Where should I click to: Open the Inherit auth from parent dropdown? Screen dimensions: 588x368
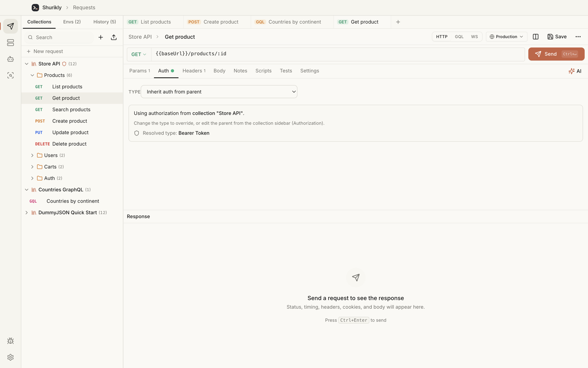(x=219, y=92)
